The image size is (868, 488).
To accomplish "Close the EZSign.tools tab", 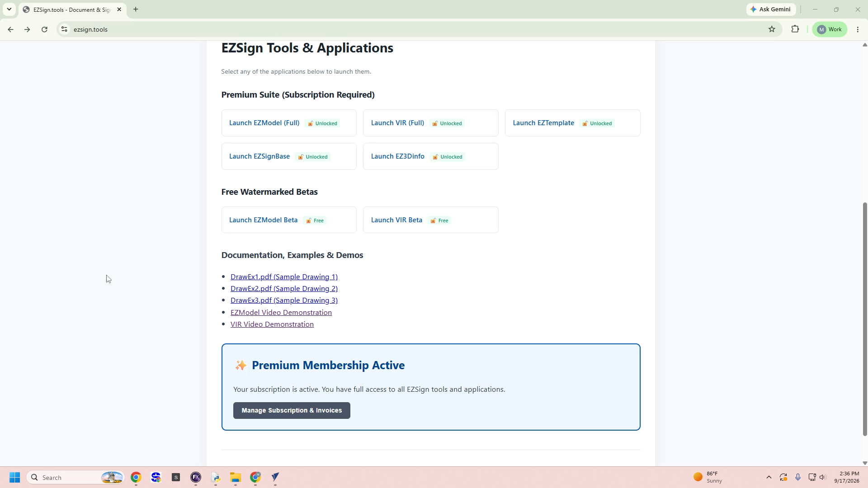I will (x=119, y=9).
